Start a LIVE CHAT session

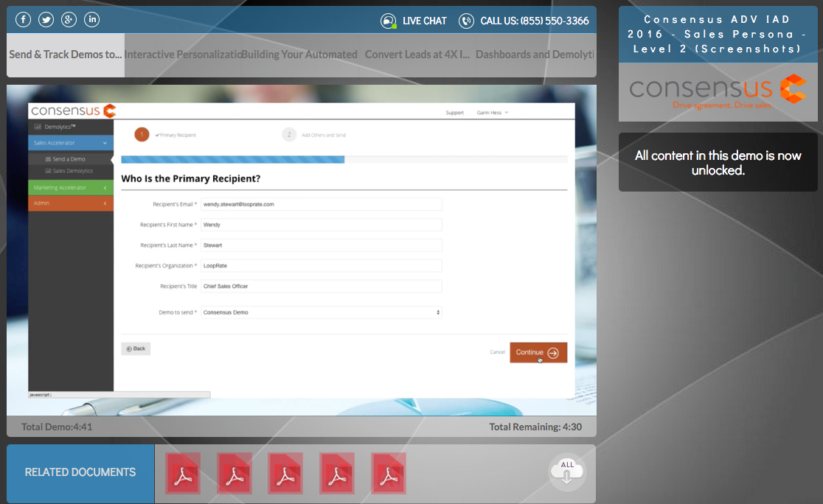click(425, 21)
